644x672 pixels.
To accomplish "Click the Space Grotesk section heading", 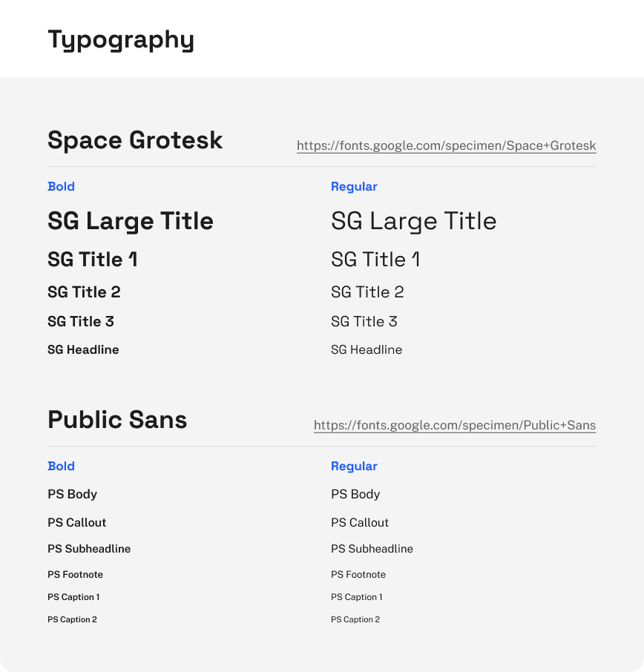I will (135, 140).
